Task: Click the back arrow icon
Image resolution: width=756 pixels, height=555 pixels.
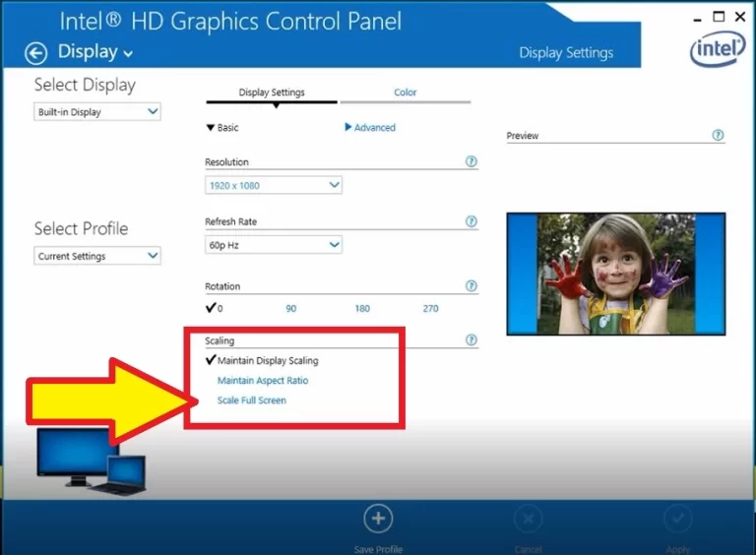Action: (36, 53)
